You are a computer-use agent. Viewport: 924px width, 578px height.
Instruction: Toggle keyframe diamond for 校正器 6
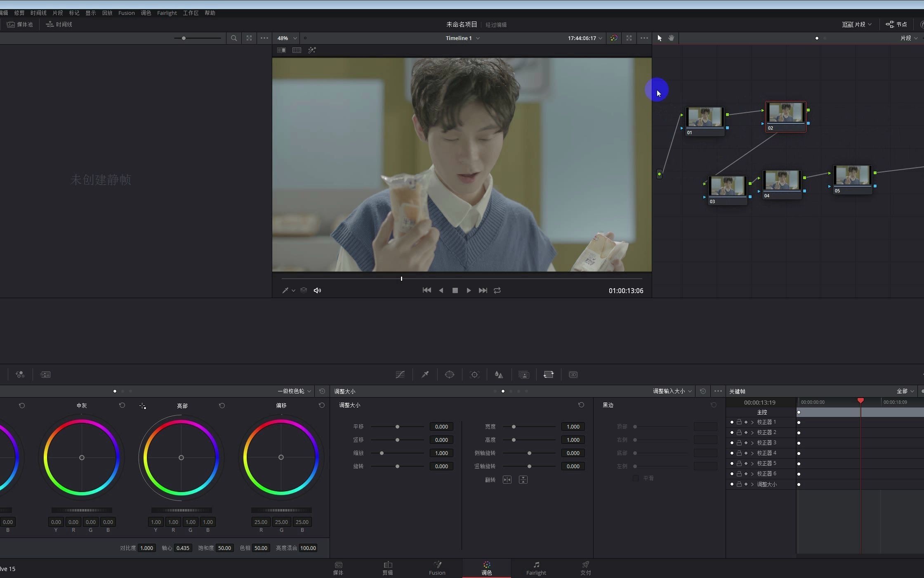pyautogui.click(x=746, y=474)
